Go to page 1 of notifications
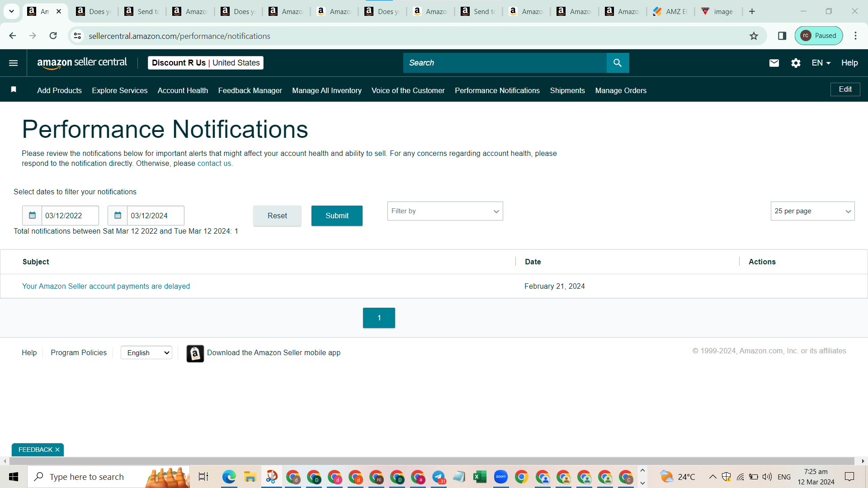 click(379, 318)
